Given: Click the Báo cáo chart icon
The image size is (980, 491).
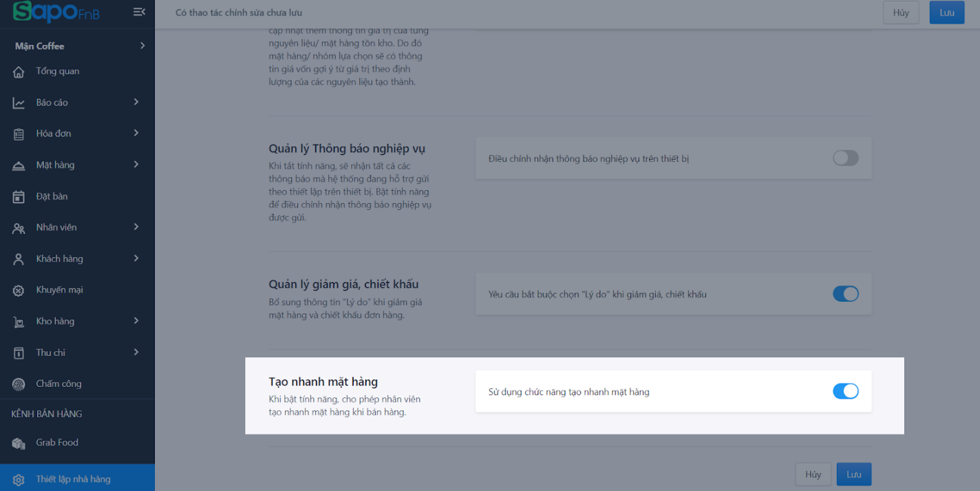Looking at the screenshot, I should tap(19, 103).
